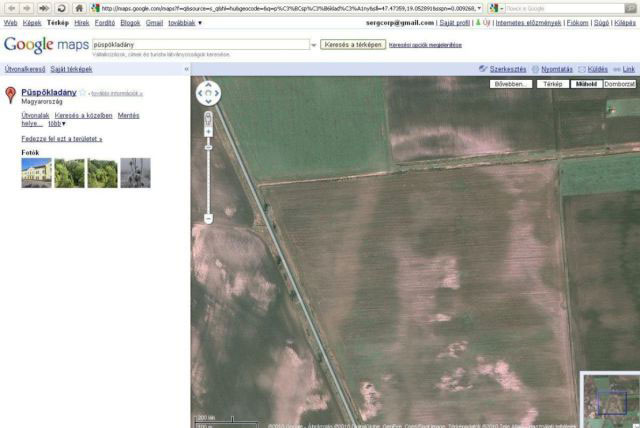This screenshot has height=428, width=640.
Task: Click the overview mini-map in corner
Action: click(610, 401)
